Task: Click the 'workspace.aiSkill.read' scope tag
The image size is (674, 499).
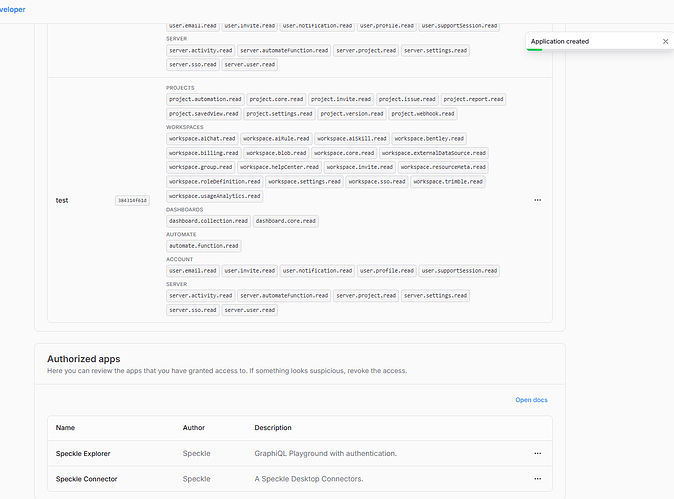Action: click(352, 139)
